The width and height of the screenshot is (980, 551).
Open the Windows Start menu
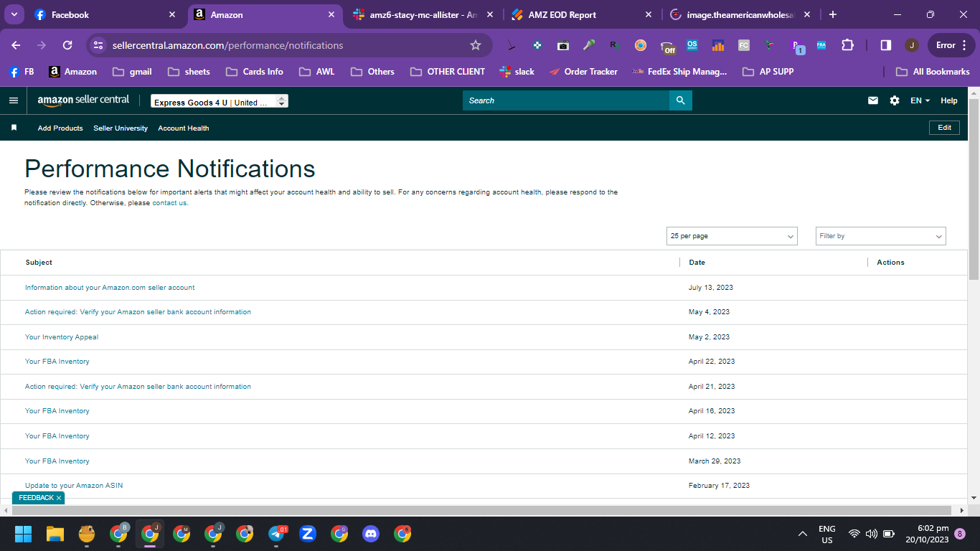point(24,534)
